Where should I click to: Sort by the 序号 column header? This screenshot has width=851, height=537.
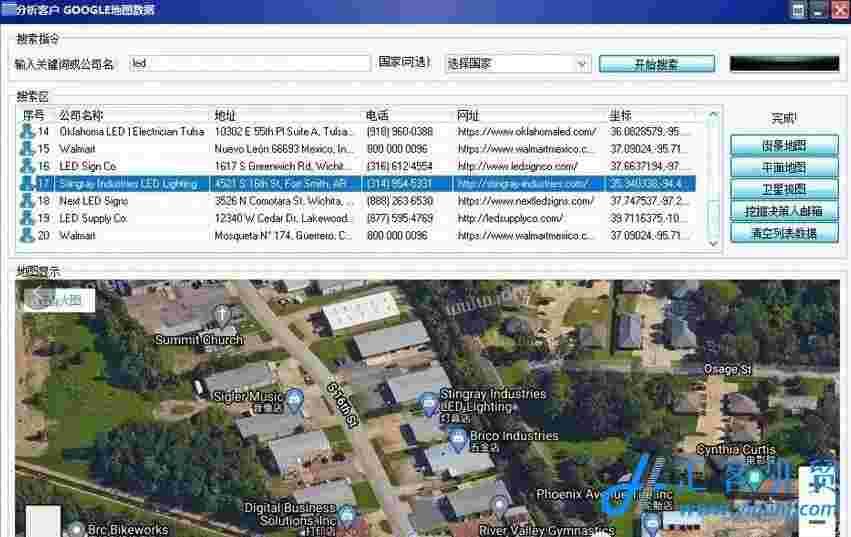pyautogui.click(x=34, y=115)
